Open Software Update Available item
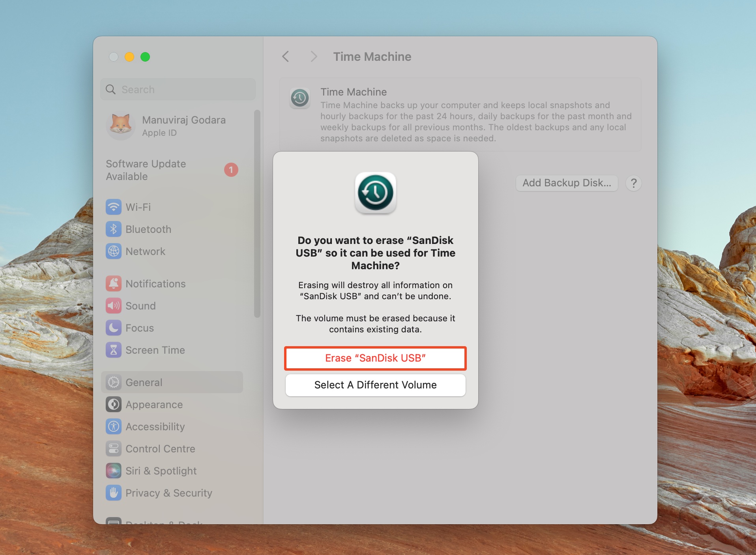 click(172, 170)
